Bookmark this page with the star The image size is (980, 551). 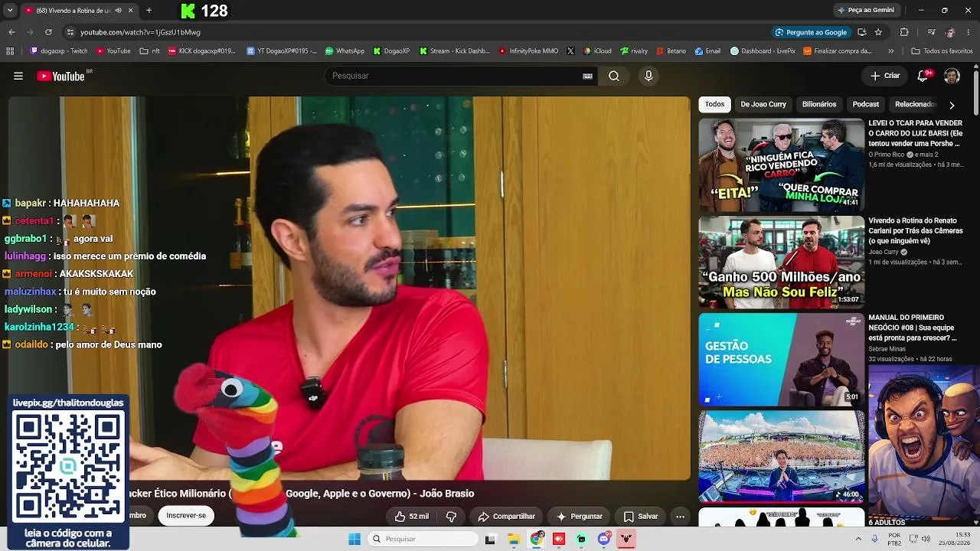click(x=878, y=32)
